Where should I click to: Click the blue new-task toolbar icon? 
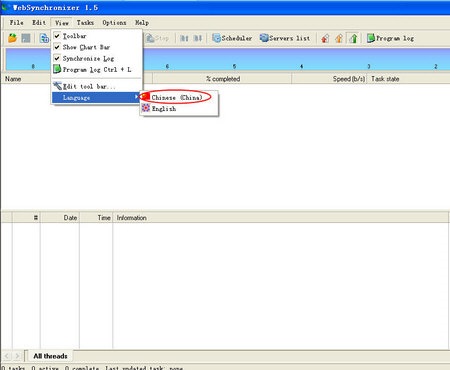(44, 38)
